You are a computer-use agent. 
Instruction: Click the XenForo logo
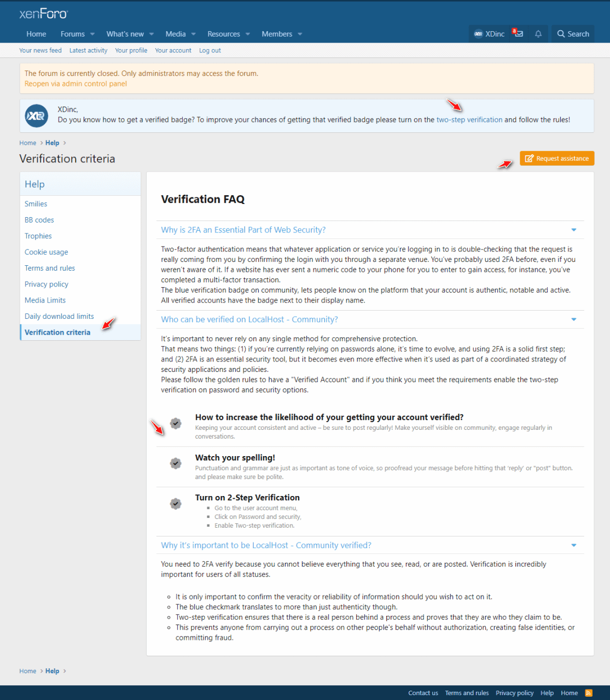43,14
